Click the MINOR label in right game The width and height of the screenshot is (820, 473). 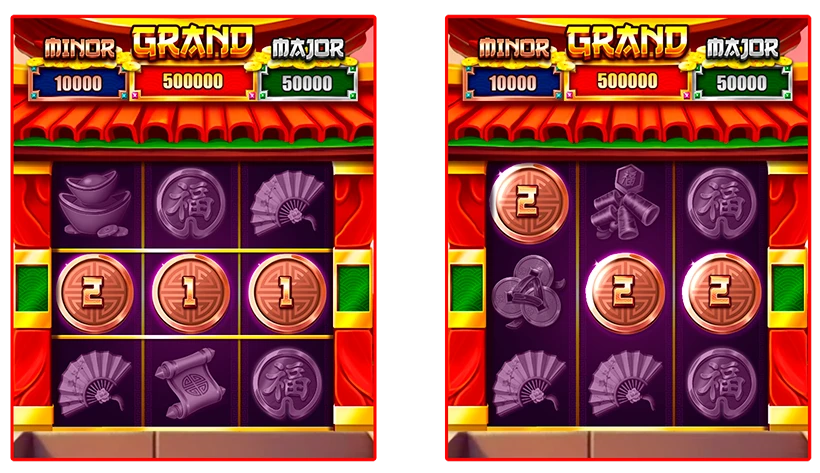pos(514,48)
